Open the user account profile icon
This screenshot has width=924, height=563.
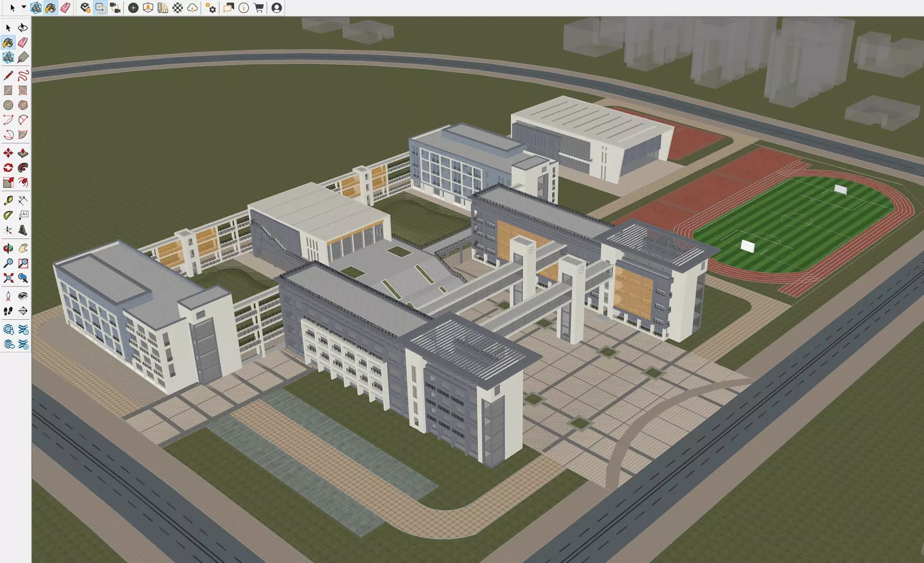pyautogui.click(x=276, y=8)
